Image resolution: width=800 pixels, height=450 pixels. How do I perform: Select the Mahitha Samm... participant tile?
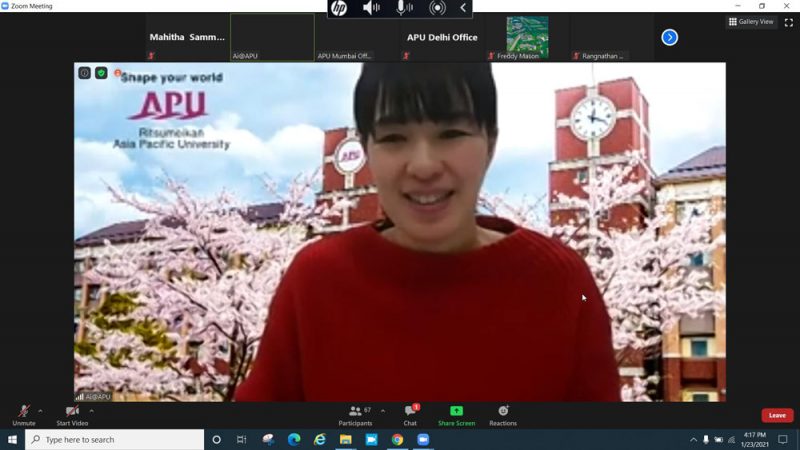[x=187, y=37]
